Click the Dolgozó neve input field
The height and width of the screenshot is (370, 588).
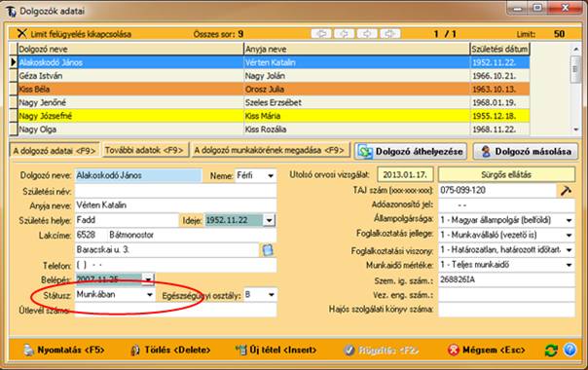[x=138, y=175]
